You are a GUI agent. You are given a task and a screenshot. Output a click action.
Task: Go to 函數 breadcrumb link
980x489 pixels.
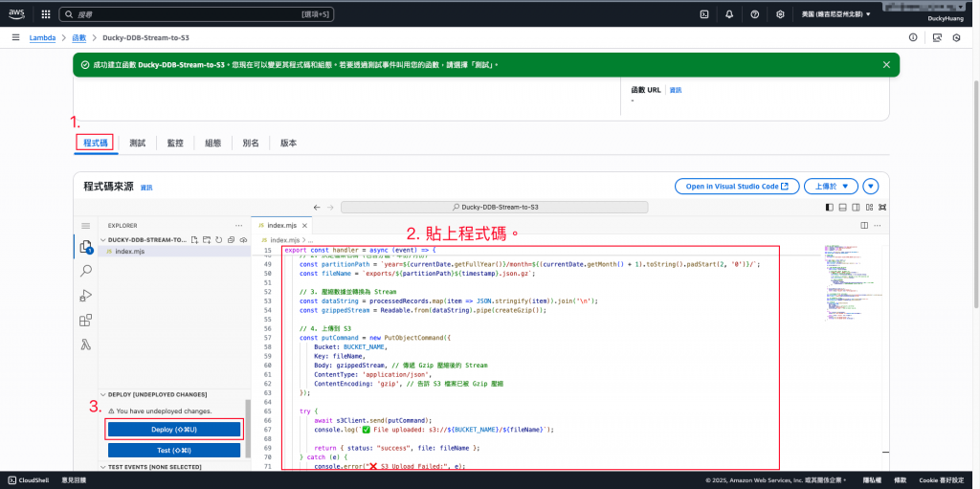tap(78, 37)
